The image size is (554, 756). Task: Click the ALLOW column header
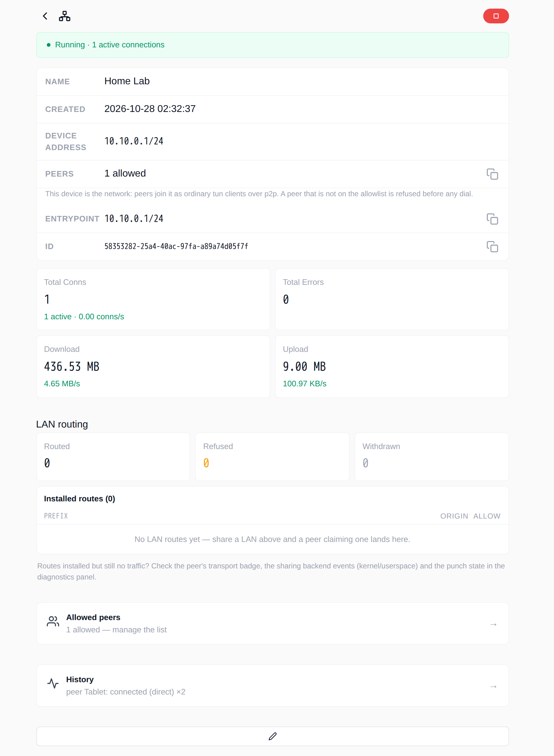coord(487,516)
